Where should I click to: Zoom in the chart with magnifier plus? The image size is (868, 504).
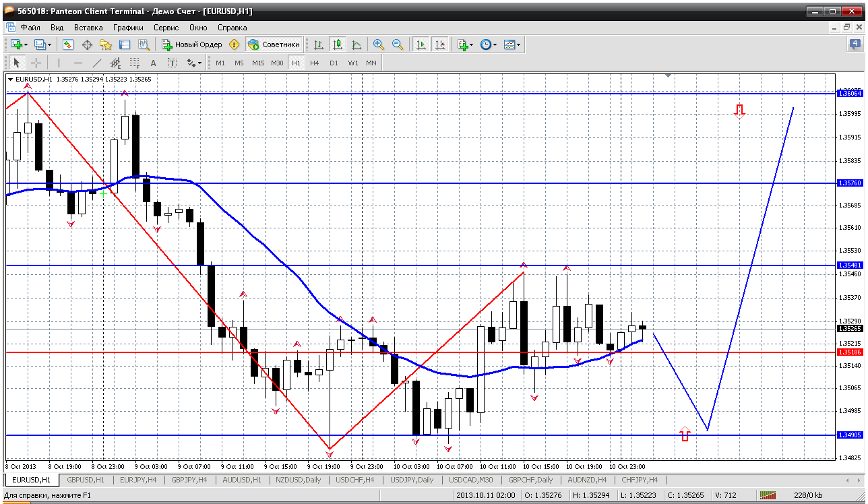coord(379,44)
